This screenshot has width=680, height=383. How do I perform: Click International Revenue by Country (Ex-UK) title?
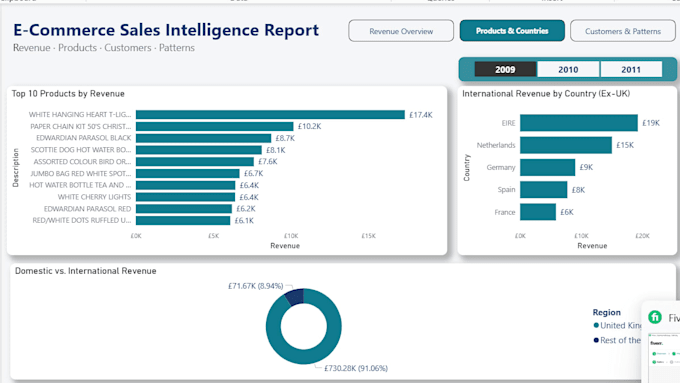546,94
